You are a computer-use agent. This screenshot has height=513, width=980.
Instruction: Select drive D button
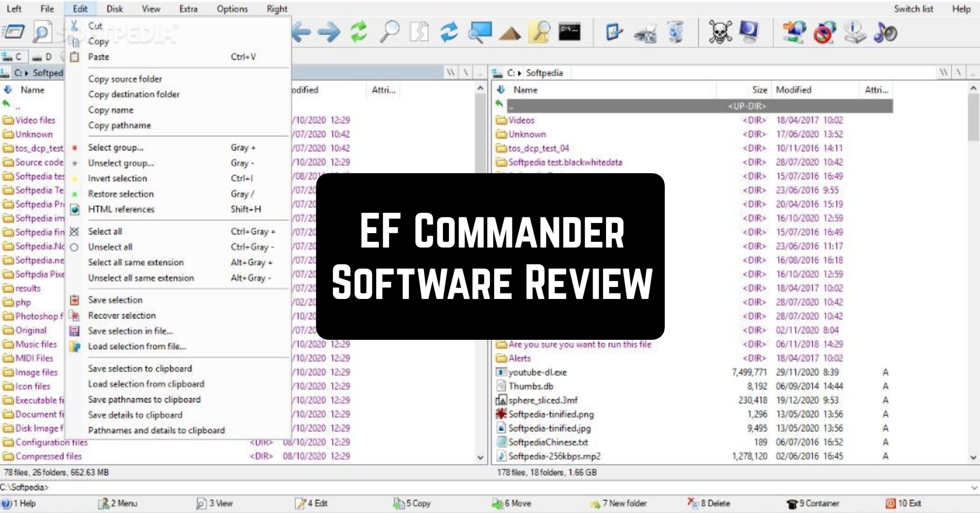pyautogui.click(x=43, y=57)
